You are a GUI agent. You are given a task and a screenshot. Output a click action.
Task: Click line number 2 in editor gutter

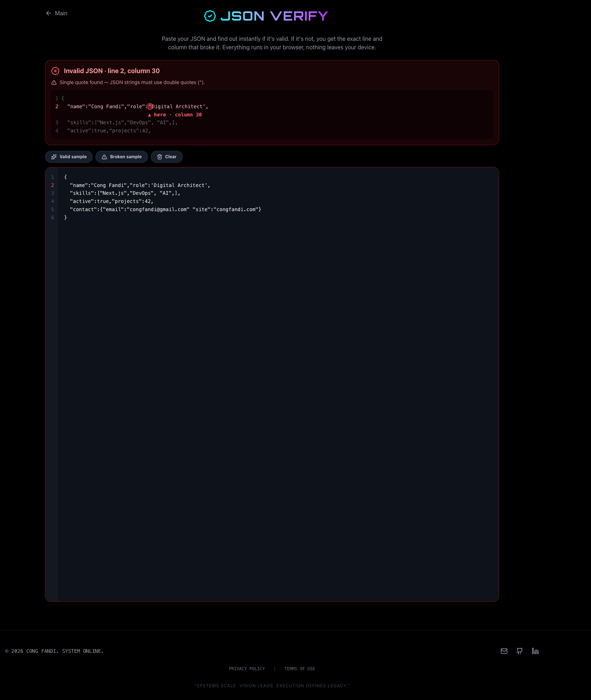53,185
